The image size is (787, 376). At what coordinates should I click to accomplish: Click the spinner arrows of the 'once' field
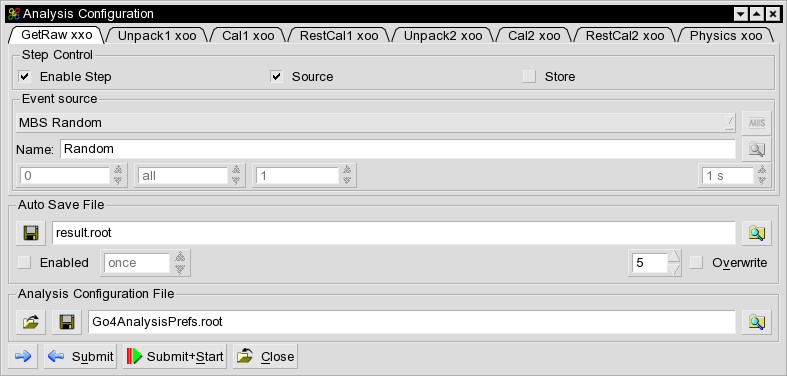point(181,263)
